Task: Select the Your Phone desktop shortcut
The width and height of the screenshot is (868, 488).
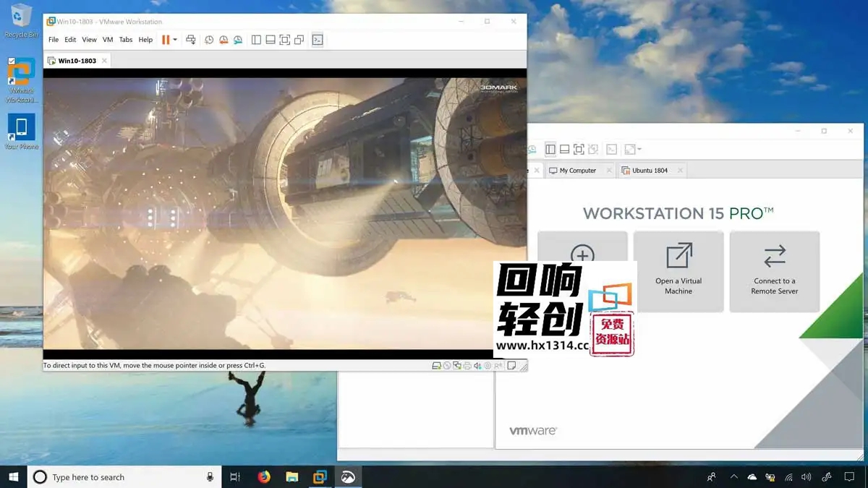Action: click(x=21, y=132)
